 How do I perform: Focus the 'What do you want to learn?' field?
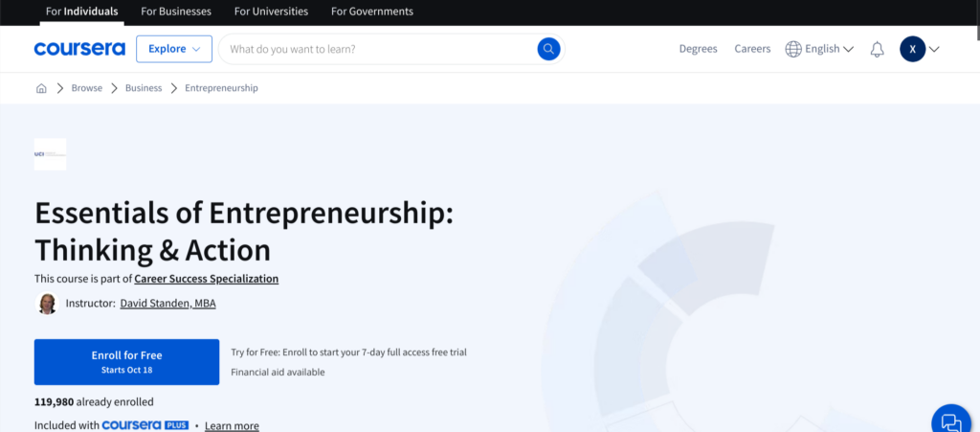tap(378, 49)
